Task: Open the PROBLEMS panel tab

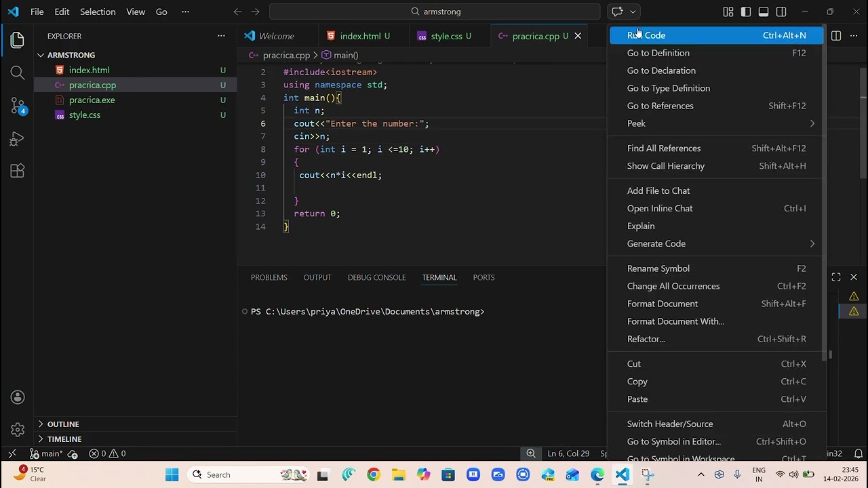Action: point(269,277)
